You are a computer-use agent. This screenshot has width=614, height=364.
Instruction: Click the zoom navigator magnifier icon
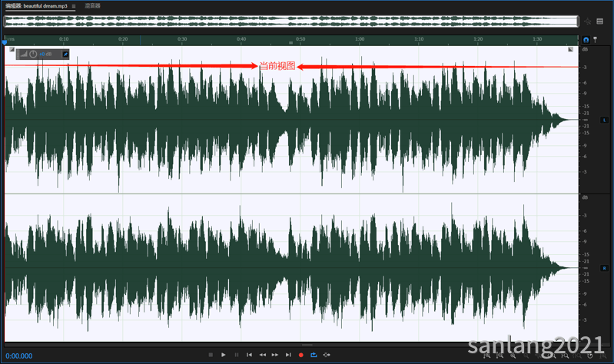click(587, 22)
